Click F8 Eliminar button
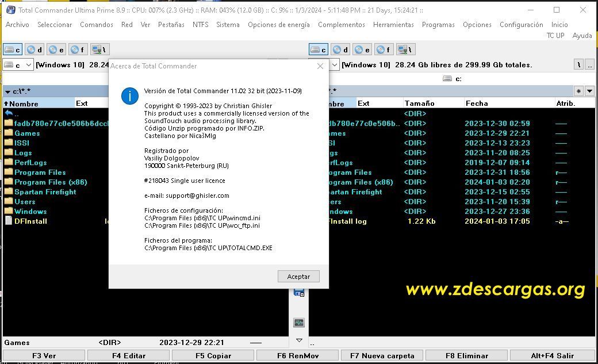The image size is (598, 364). click(x=467, y=355)
